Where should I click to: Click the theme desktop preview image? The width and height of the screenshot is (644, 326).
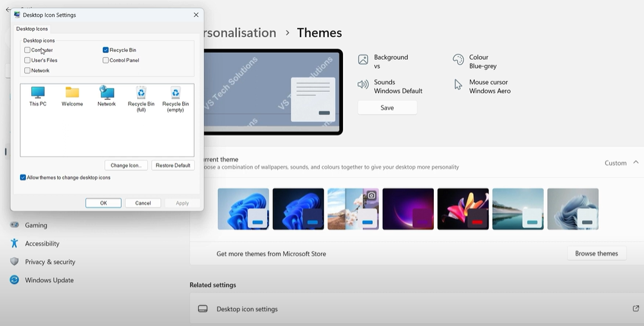(x=273, y=92)
